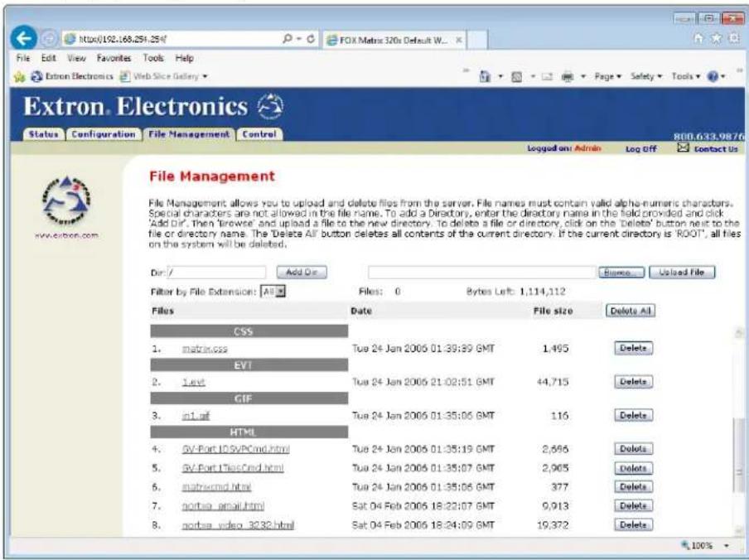Click the add-to-favorites star icon in favorites bar

point(19,76)
